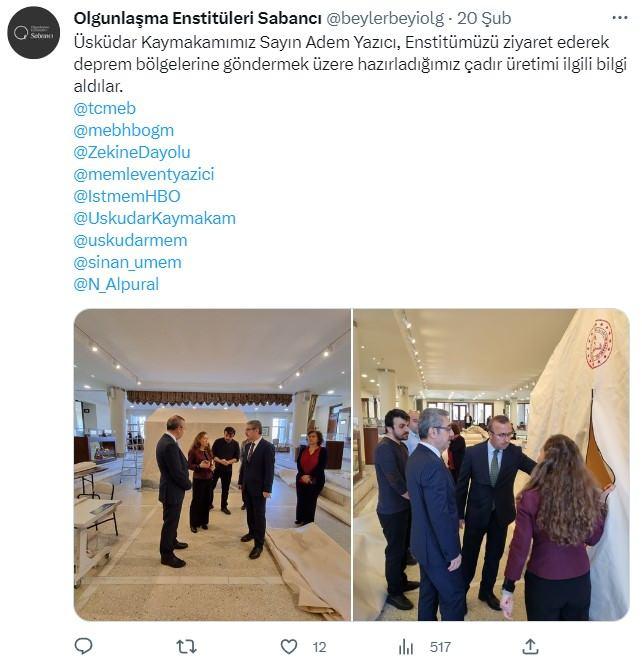Image resolution: width=642 pixels, height=667 pixels.
Task: Visit the @ZekineDayolu profile mention
Action: pos(132,152)
